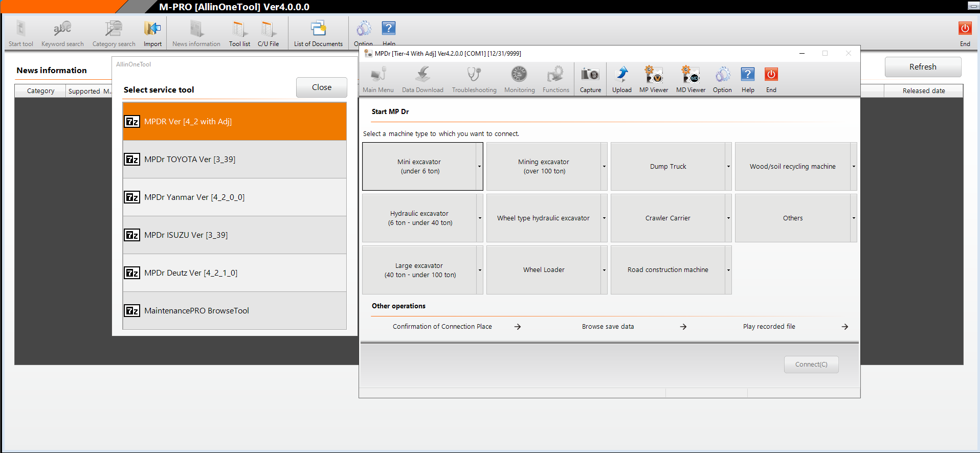This screenshot has width=980, height=453.
Task: Expand Mini excavator dropdown arrow
Action: 479,167
